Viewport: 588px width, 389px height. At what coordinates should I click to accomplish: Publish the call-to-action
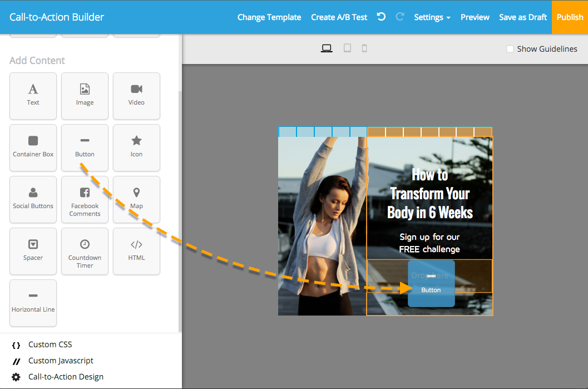(x=570, y=17)
